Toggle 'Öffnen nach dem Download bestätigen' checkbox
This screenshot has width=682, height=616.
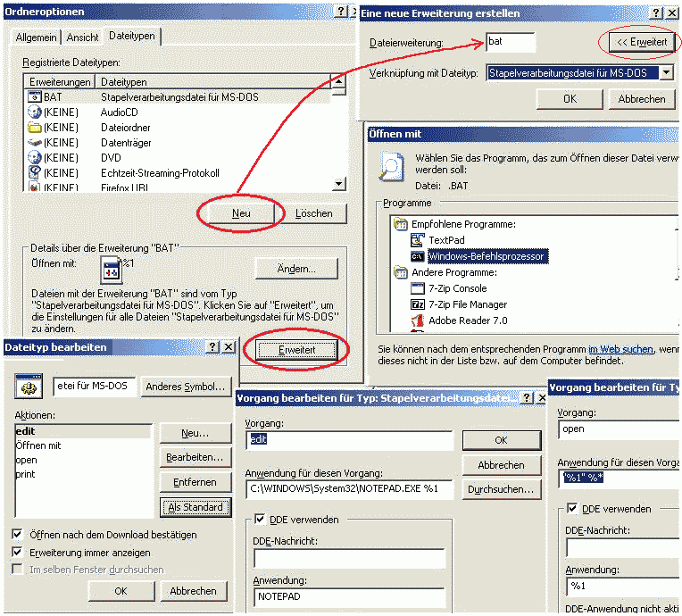(19, 535)
